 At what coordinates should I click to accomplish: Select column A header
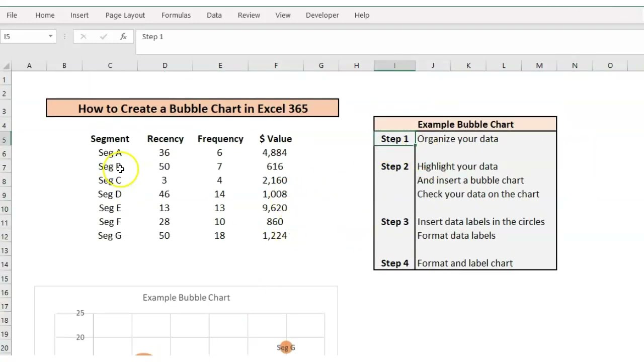pyautogui.click(x=29, y=65)
